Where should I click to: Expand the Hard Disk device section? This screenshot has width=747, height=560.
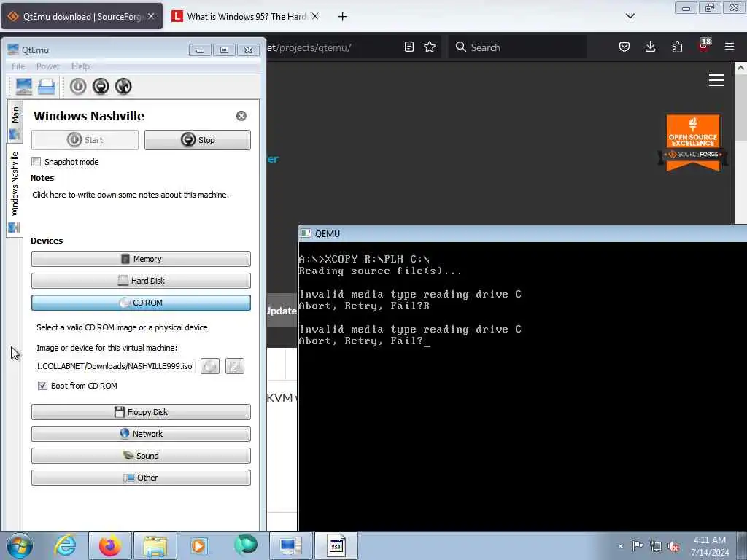[141, 281]
